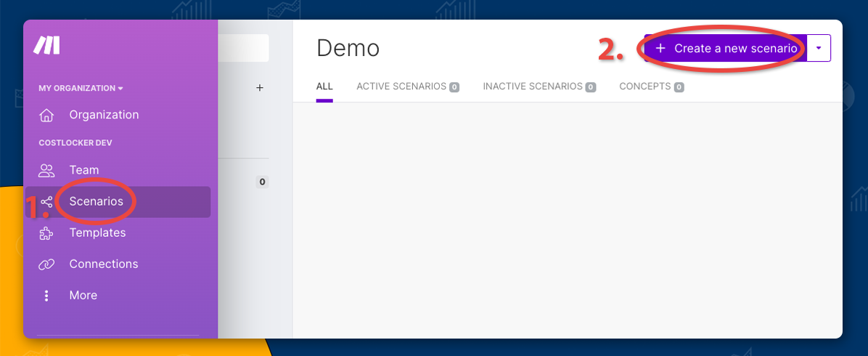Select the Team label in the sidebar
868x356 pixels.
coord(84,170)
